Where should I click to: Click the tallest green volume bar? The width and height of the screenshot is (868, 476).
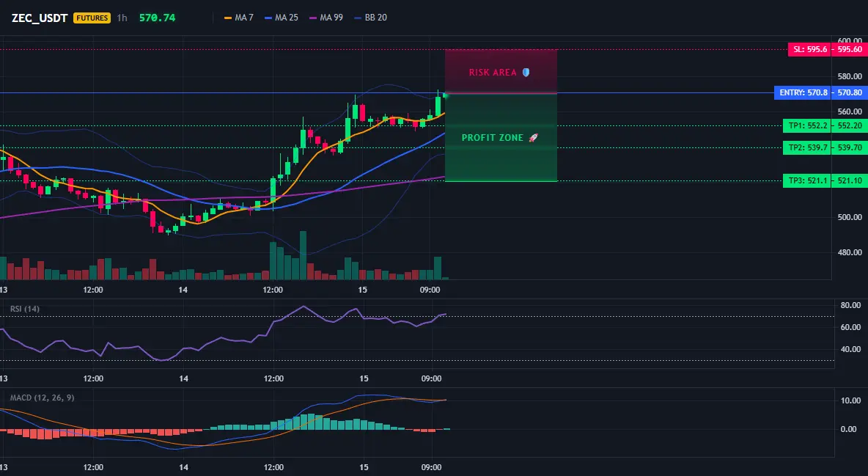coord(303,255)
